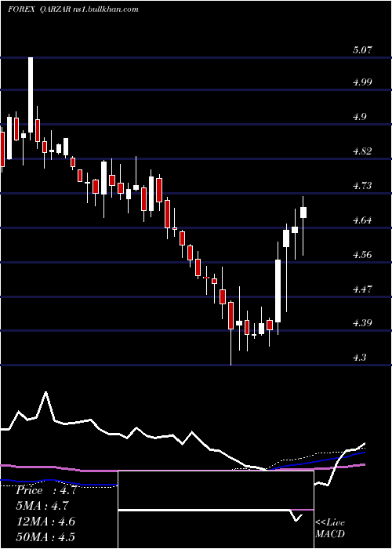The width and height of the screenshot is (392, 549).
Task: Click the Price : 4.7 readout
Action: click(x=45, y=490)
